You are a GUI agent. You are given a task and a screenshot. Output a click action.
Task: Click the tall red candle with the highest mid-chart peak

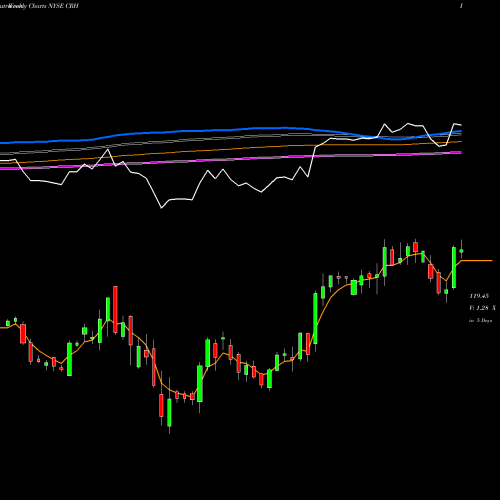point(115,310)
